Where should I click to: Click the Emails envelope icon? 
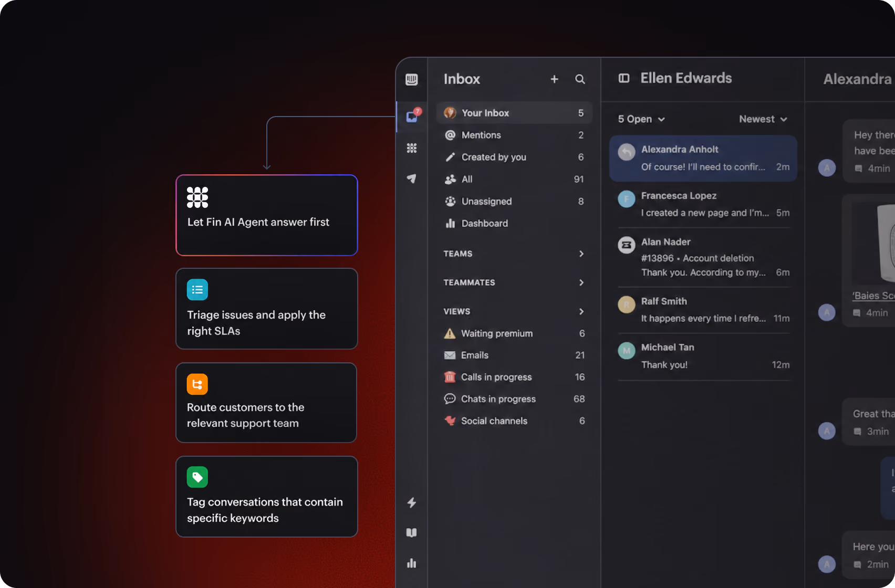(450, 355)
